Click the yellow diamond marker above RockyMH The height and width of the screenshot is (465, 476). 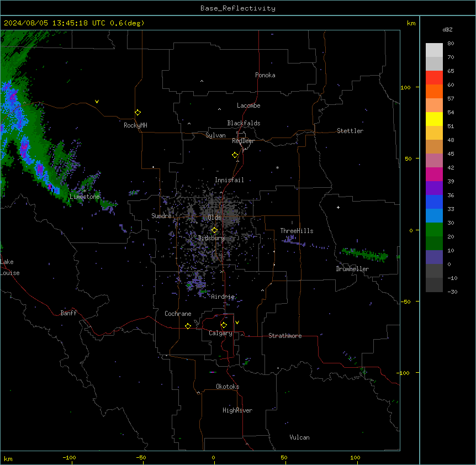click(x=137, y=113)
